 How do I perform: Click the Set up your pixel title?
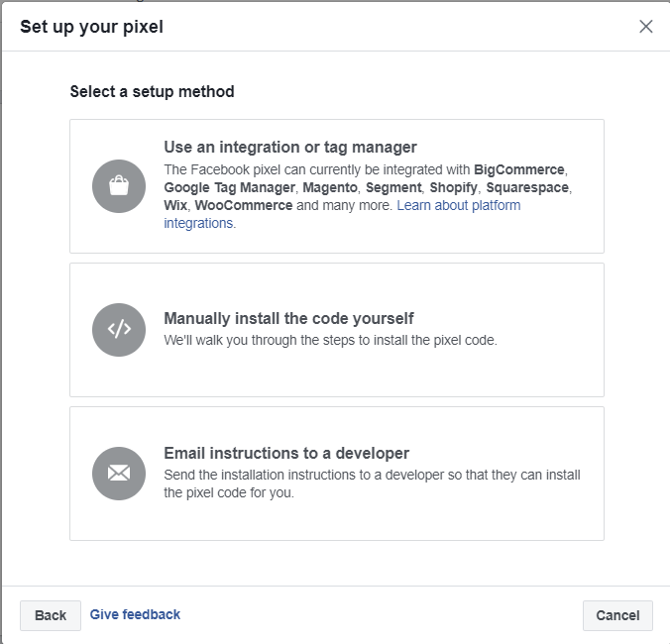tap(91, 27)
